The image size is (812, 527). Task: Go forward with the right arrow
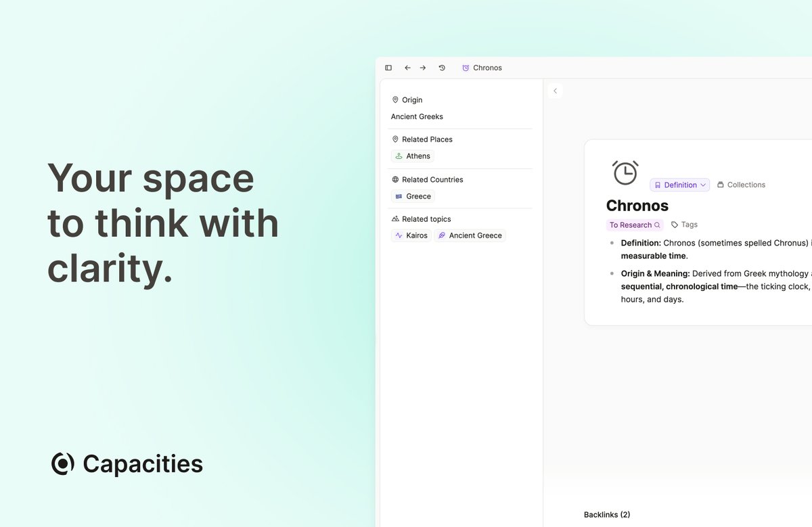tap(423, 68)
